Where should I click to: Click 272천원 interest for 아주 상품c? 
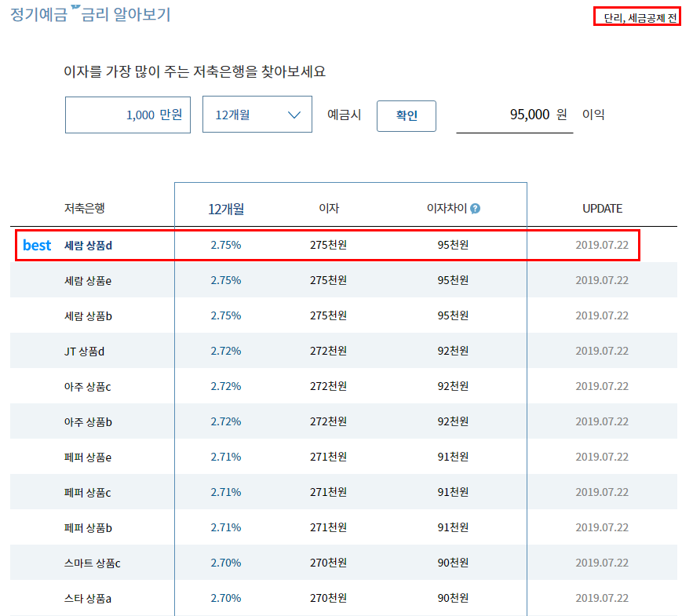click(328, 386)
